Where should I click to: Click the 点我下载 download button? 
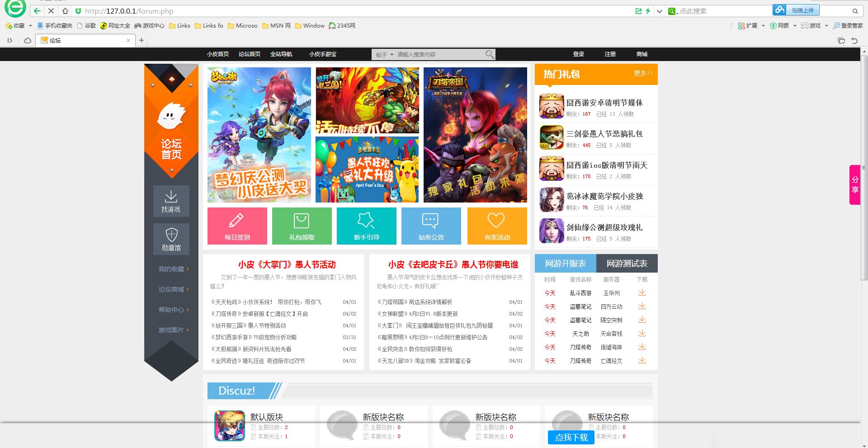tap(571, 437)
